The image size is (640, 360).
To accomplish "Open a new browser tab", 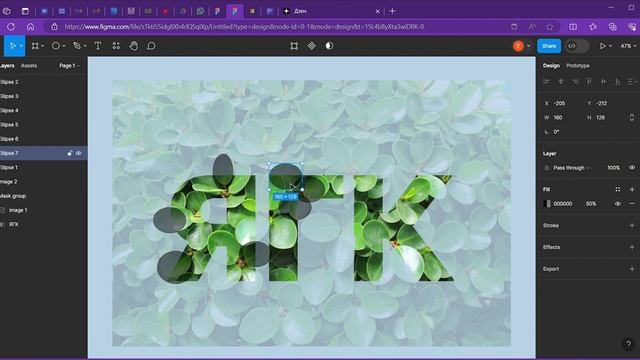I will click(392, 11).
